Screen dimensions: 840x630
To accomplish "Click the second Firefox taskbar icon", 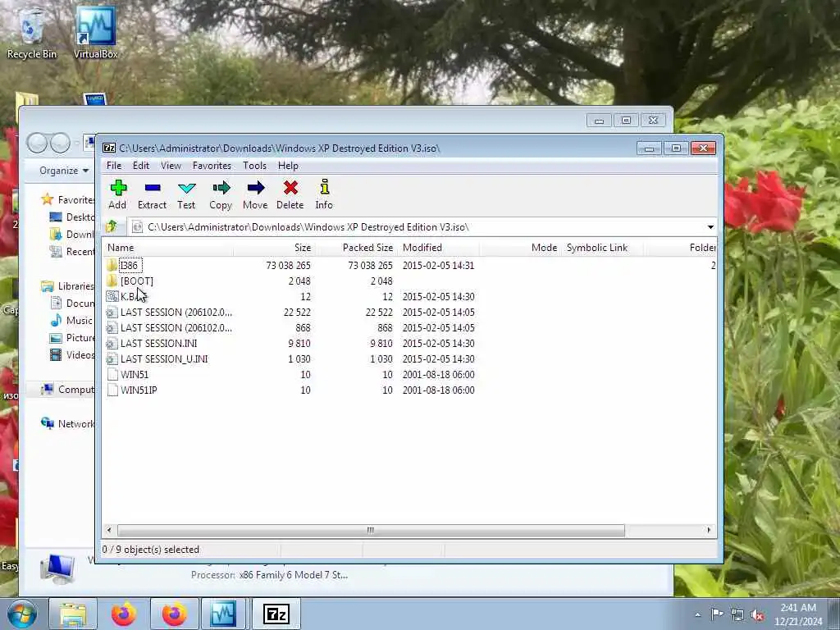I will click(x=175, y=614).
